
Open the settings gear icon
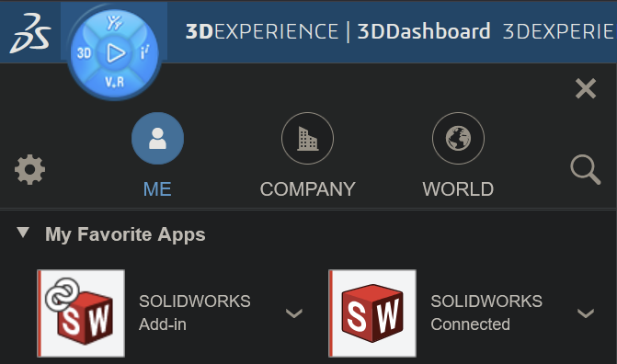[x=30, y=170]
